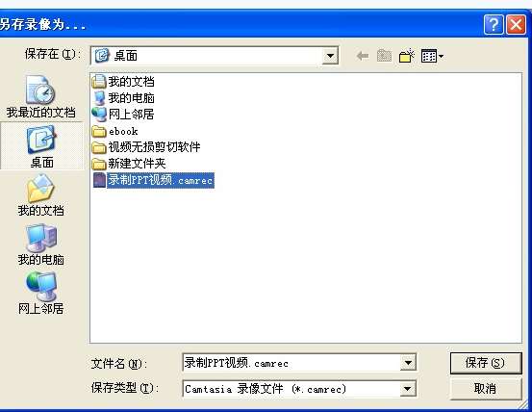The image size is (532, 412).
Task: Open 我的电脑 in the places sidebar
Action: (x=40, y=245)
